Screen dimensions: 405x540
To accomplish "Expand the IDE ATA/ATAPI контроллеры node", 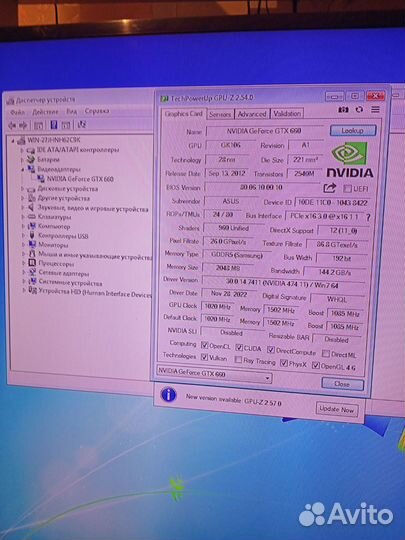I will (x=22, y=150).
